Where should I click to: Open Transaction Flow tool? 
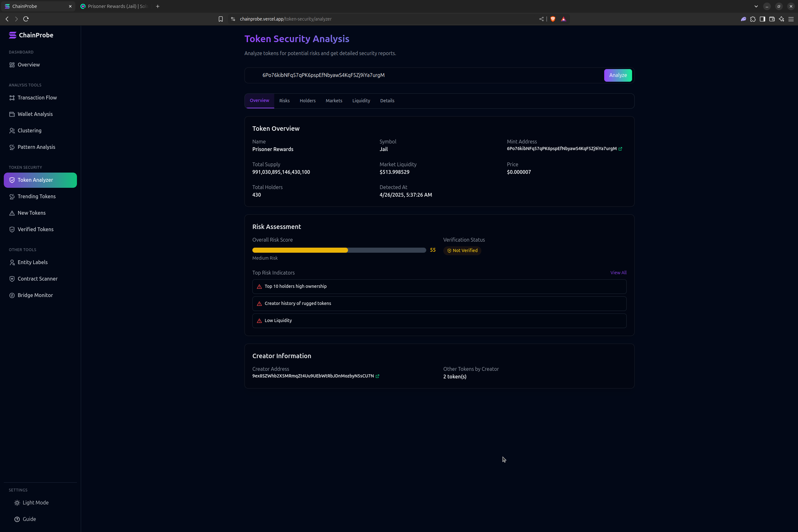pyautogui.click(x=40, y=98)
